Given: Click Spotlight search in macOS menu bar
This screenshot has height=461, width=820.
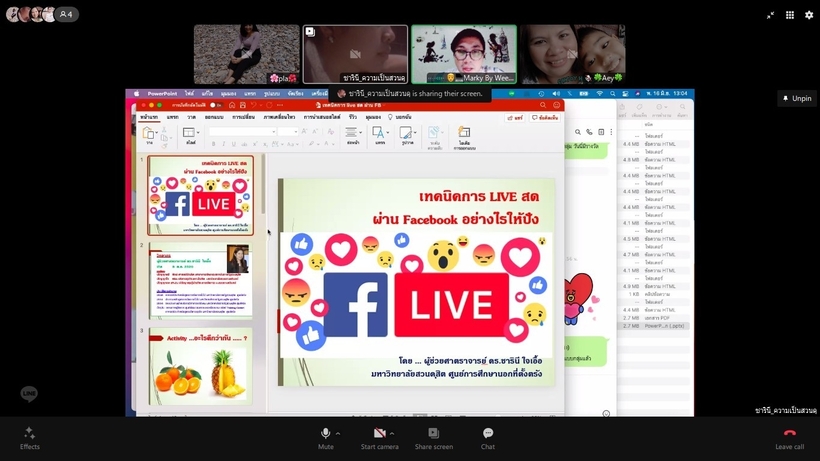Looking at the screenshot, I should [612, 94].
